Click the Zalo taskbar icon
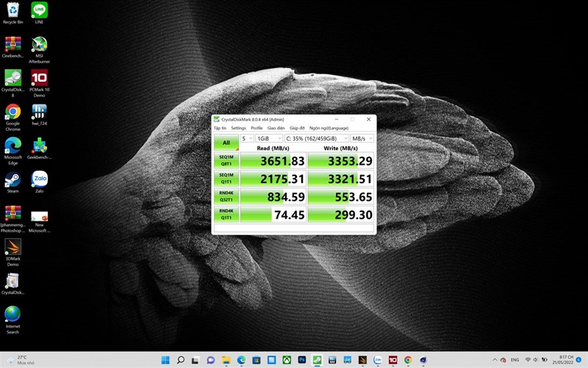The width and height of the screenshot is (588, 368). click(378, 360)
